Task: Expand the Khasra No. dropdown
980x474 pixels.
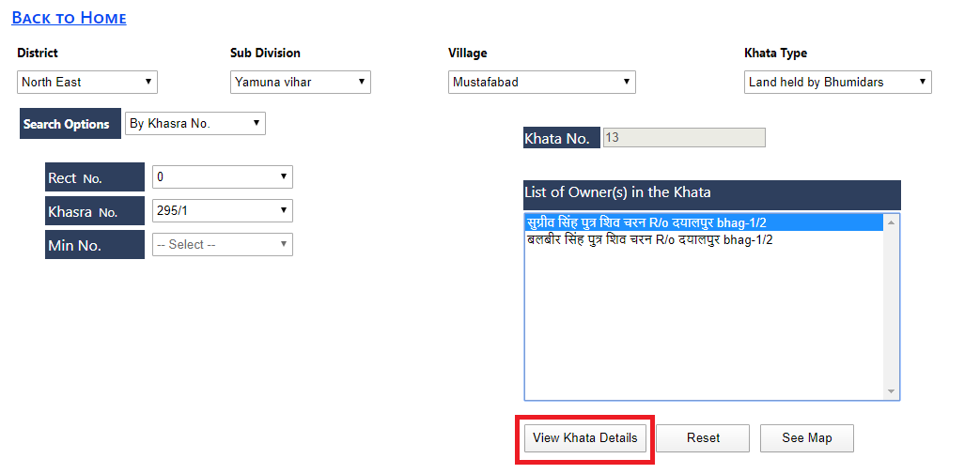Action: 222,211
